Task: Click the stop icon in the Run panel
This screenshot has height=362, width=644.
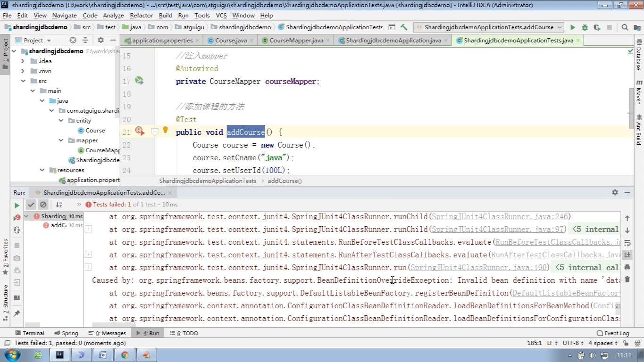Action: (17, 246)
